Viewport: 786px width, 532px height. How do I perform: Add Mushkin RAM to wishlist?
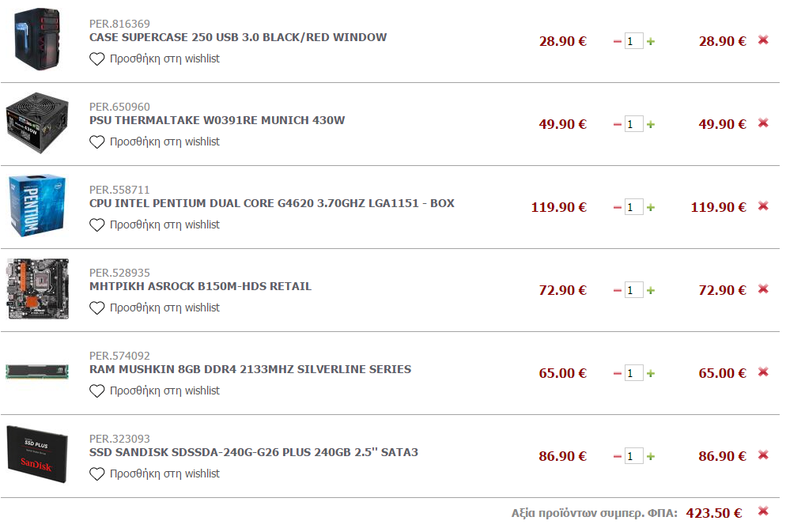(154, 391)
